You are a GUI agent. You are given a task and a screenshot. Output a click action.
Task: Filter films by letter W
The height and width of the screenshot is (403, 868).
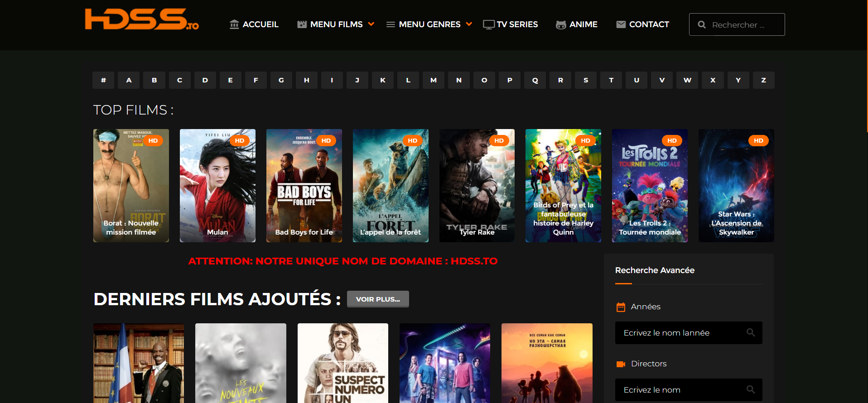tap(687, 80)
